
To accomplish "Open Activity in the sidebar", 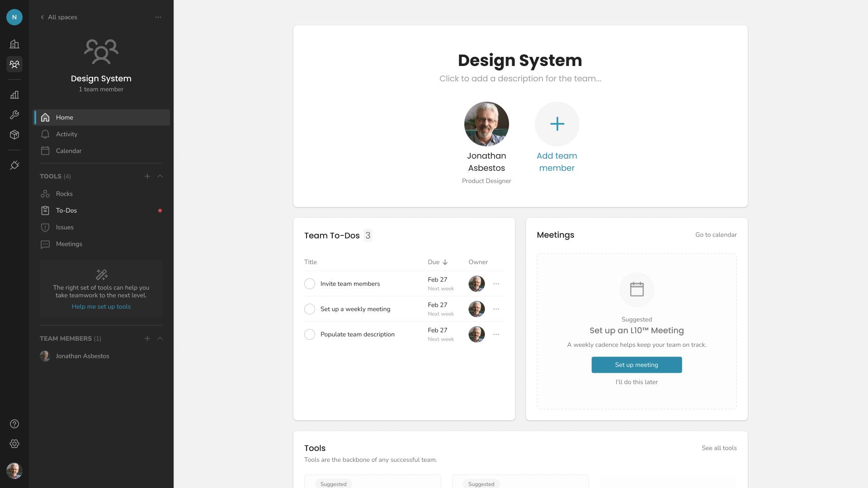I will click(67, 134).
